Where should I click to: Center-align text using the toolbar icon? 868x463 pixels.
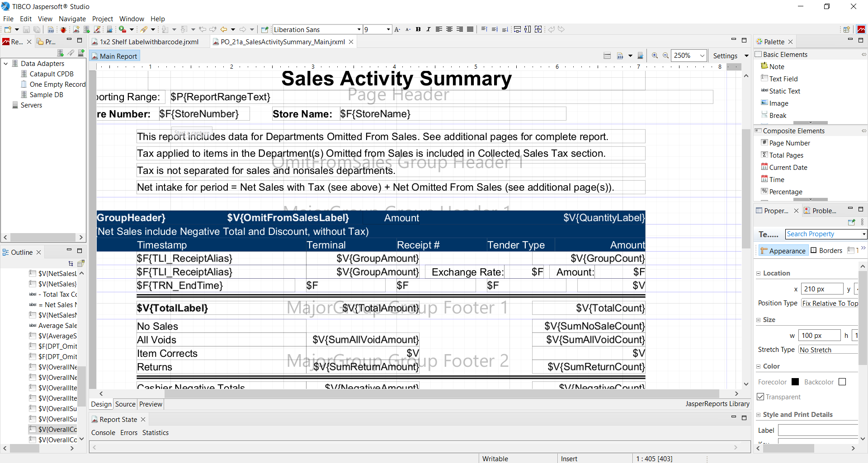point(449,29)
